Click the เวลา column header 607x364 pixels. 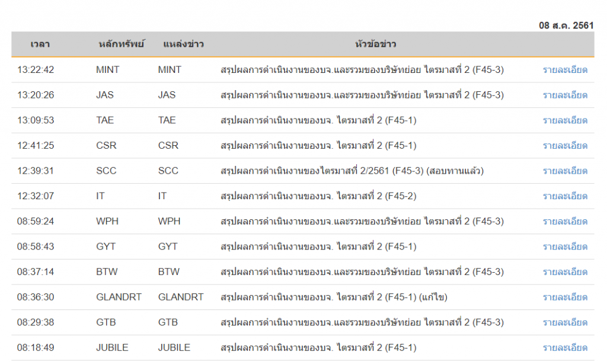(40, 44)
